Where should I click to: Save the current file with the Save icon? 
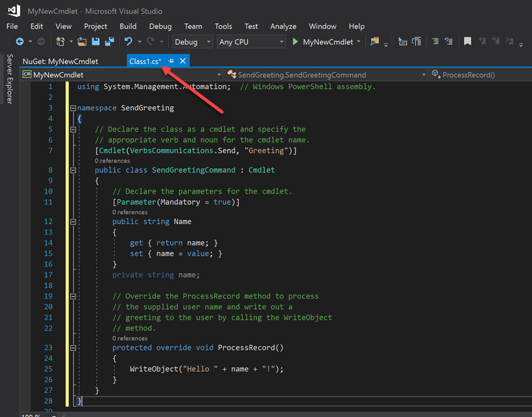click(x=96, y=42)
